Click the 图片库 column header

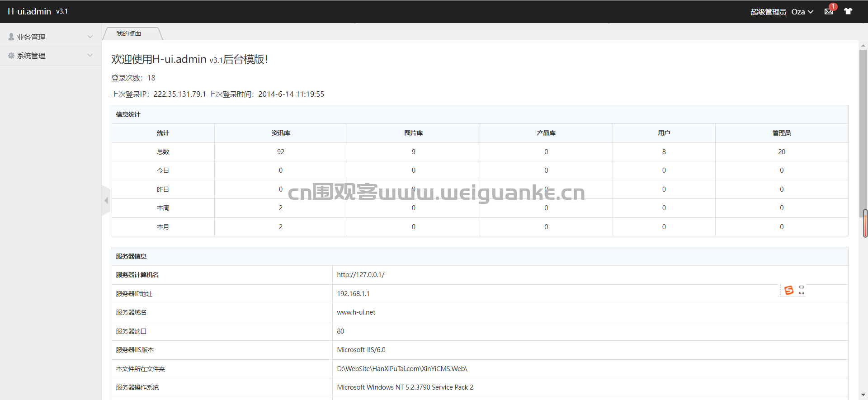click(414, 133)
